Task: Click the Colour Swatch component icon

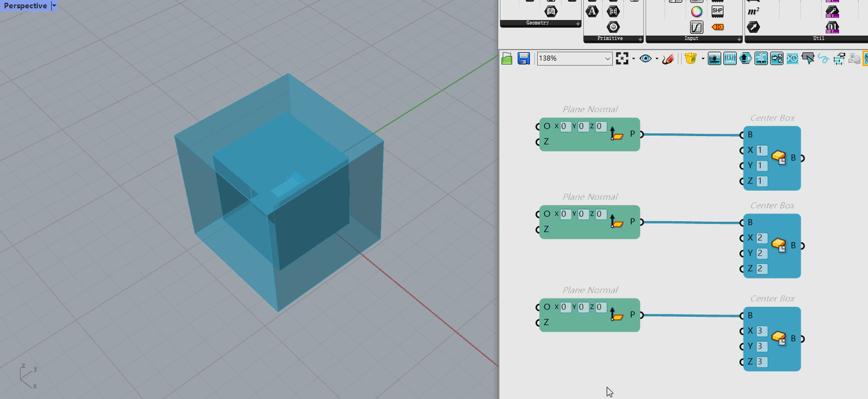Action: click(697, 12)
